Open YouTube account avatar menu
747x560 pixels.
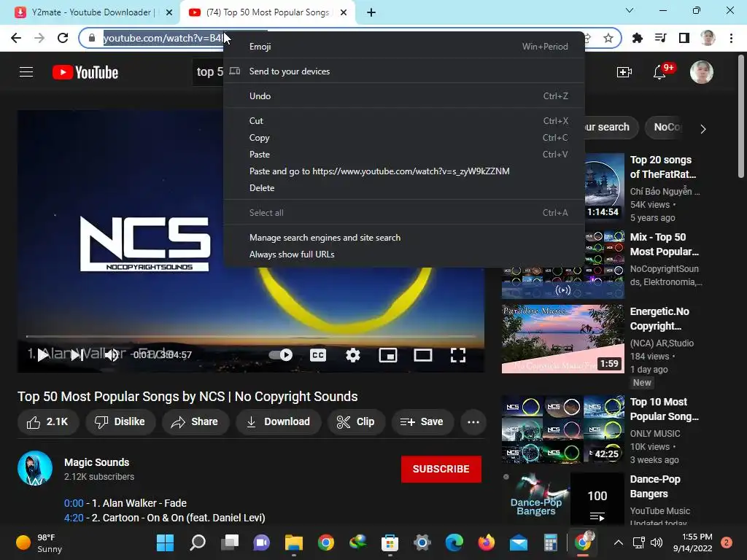(701, 72)
